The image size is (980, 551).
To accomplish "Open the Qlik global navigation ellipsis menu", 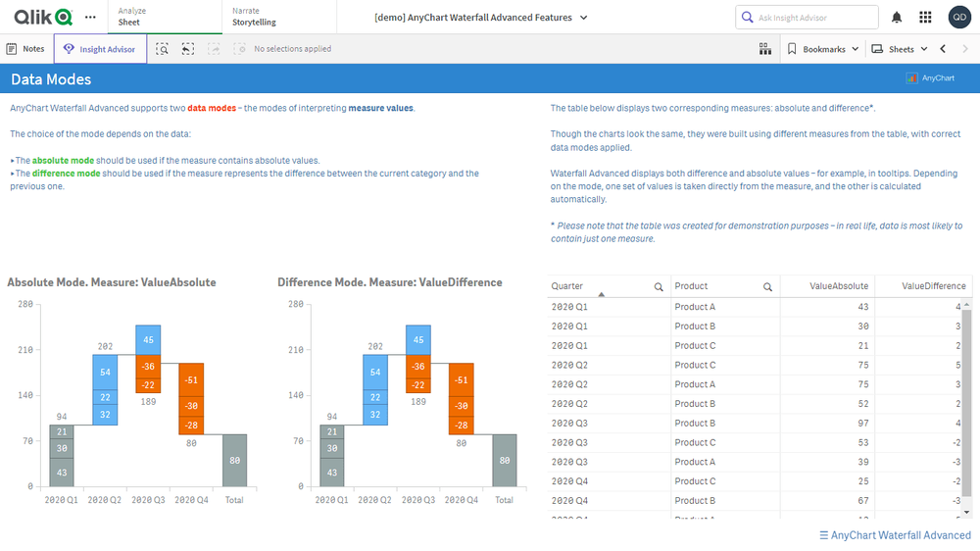I will [90, 18].
